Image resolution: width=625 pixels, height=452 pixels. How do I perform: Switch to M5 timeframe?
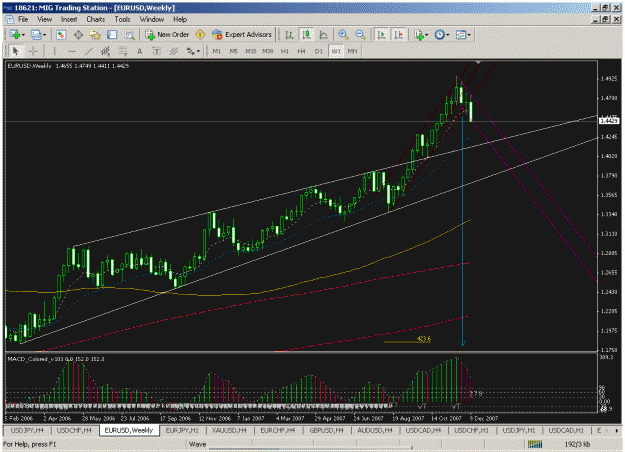(x=234, y=51)
